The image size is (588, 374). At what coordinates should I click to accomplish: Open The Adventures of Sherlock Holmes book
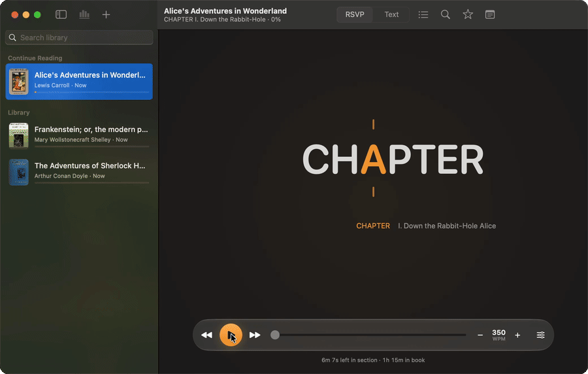[79, 171]
